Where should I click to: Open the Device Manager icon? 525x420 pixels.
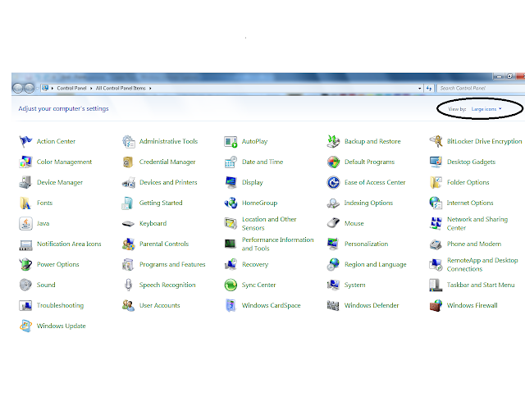[25, 183]
